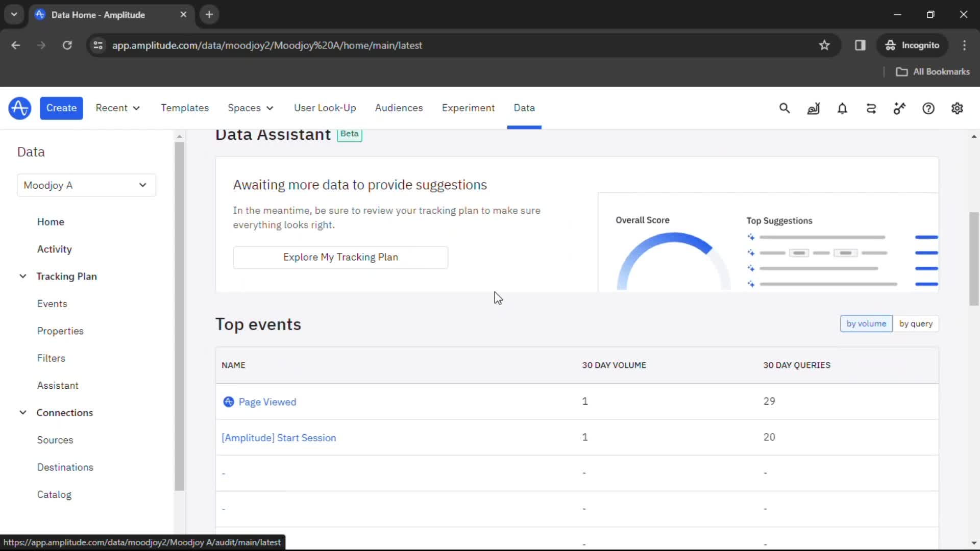980x551 pixels.
Task: Open Activity in the sidebar
Action: 54,249
